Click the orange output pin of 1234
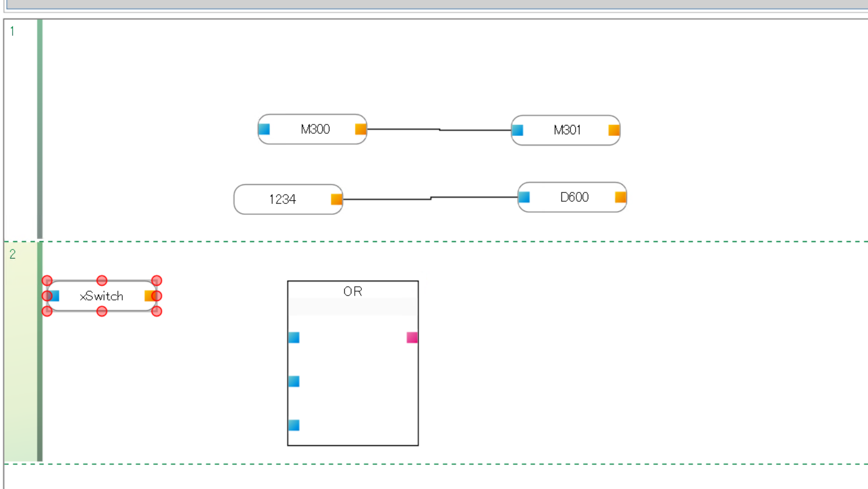The height and width of the screenshot is (489, 868). tap(337, 200)
